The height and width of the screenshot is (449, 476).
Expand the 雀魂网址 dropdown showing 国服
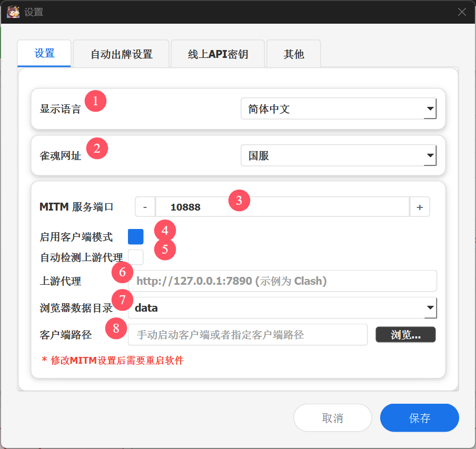point(338,156)
